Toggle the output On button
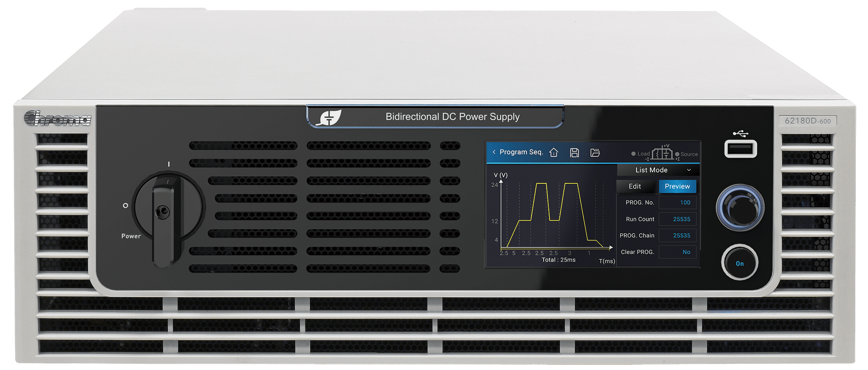The height and width of the screenshot is (370, 868). click(740, 263)
